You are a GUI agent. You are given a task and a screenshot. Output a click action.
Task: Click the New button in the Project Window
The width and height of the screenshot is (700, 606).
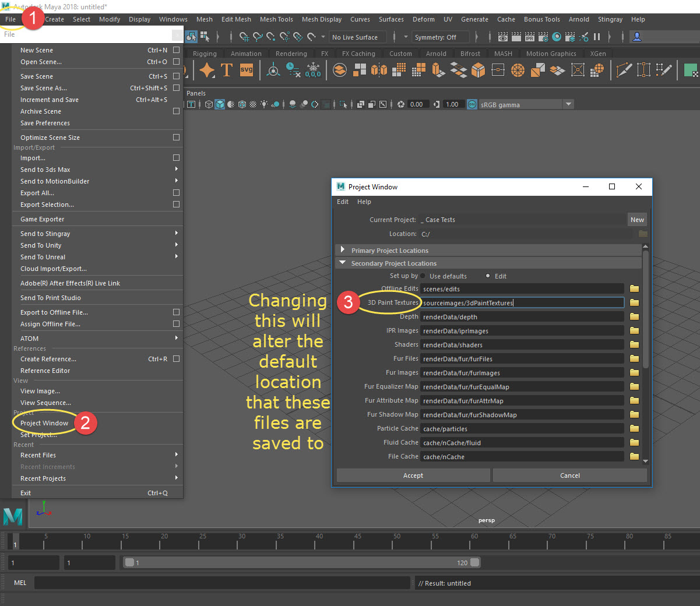(636, 219)
